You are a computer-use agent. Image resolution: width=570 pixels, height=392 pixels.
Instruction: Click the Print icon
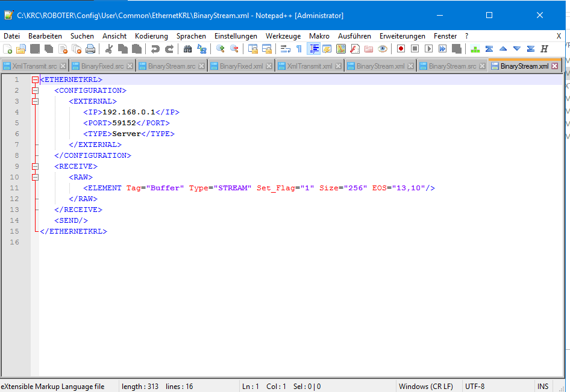click(x=90, y=49)
